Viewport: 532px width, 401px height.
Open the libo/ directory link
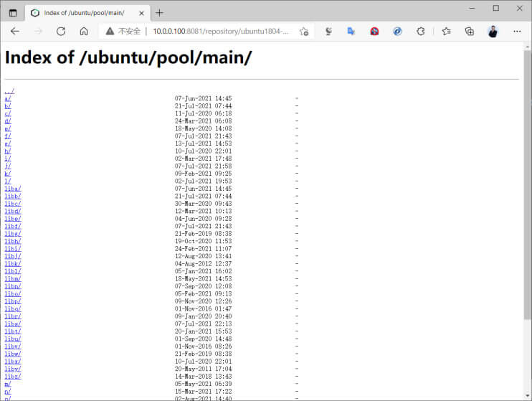[x=13, y=293]
